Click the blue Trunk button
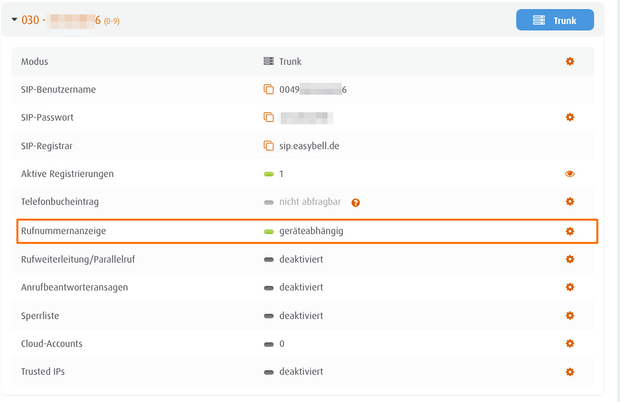The width and height of the screenshot is (620, 402). click(555, 20)
